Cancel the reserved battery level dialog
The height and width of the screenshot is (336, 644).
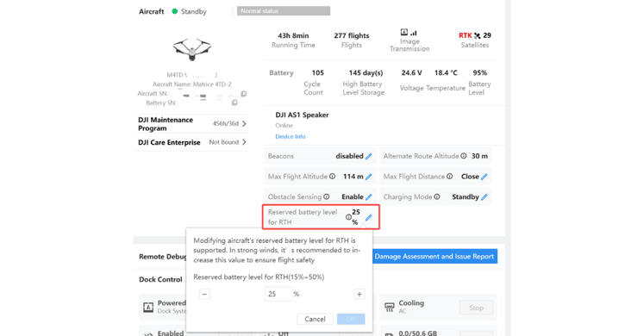[315, 319]
